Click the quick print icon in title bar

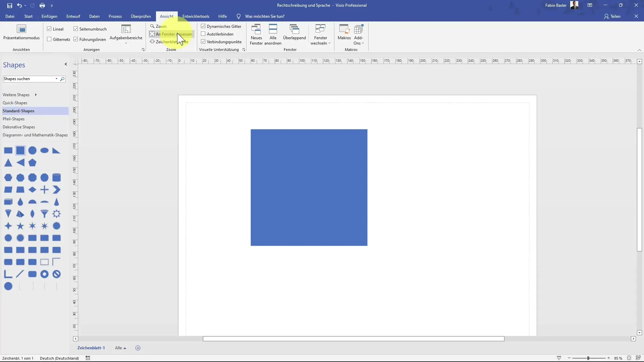coord(42,5)
